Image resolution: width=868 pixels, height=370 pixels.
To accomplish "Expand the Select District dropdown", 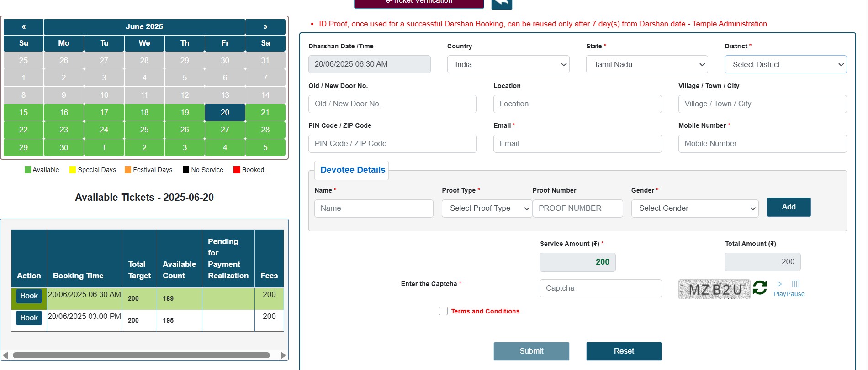I will tap(785, 64).
